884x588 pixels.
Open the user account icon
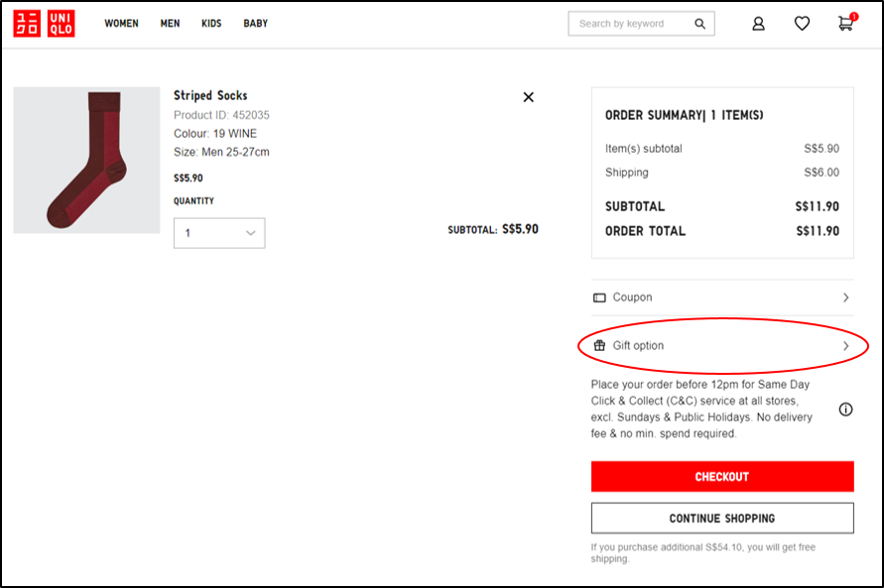click(x=758, y=24)
